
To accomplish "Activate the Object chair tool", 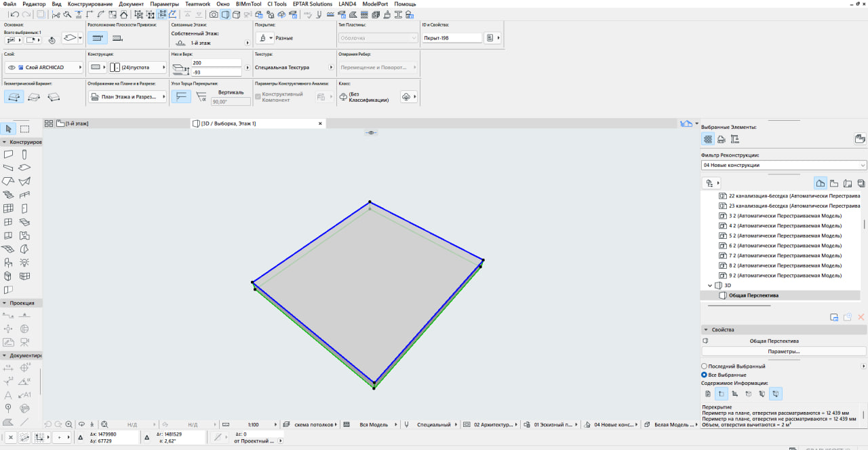I will [9, 262].
